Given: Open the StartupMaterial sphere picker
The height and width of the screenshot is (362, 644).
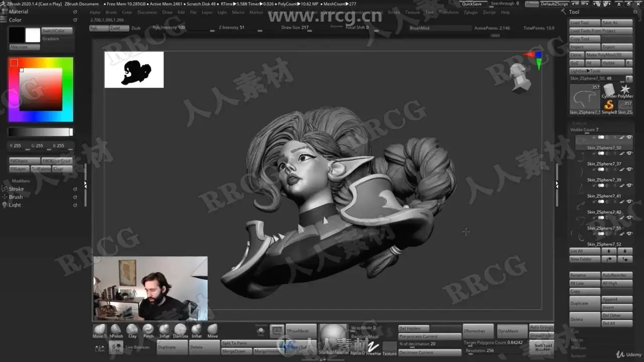Looking at the screenshot, I should (x=333, y=339).
